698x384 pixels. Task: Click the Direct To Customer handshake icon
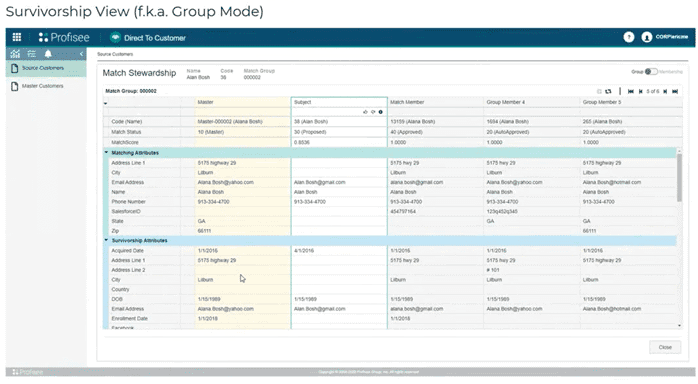click(x=115, y=37)
